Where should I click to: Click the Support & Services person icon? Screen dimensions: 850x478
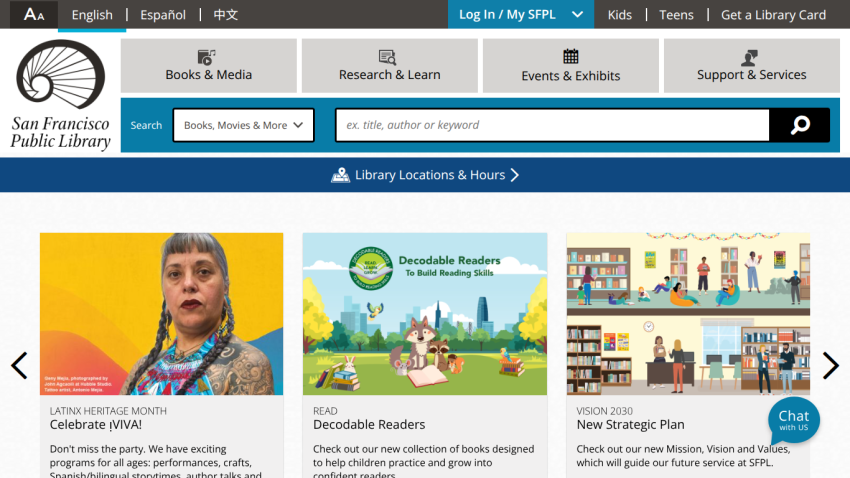(x=749, y=57)
